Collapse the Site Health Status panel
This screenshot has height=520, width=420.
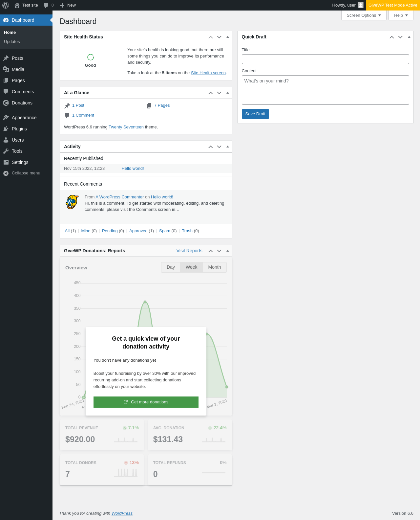(x=228, y=37)
